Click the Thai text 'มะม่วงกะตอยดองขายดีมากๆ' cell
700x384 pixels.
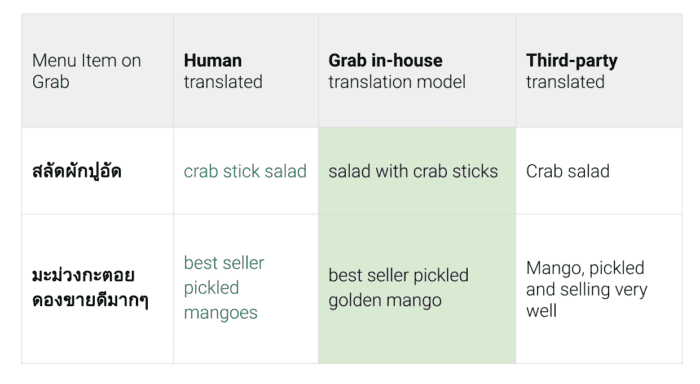[x=97, y=289]
